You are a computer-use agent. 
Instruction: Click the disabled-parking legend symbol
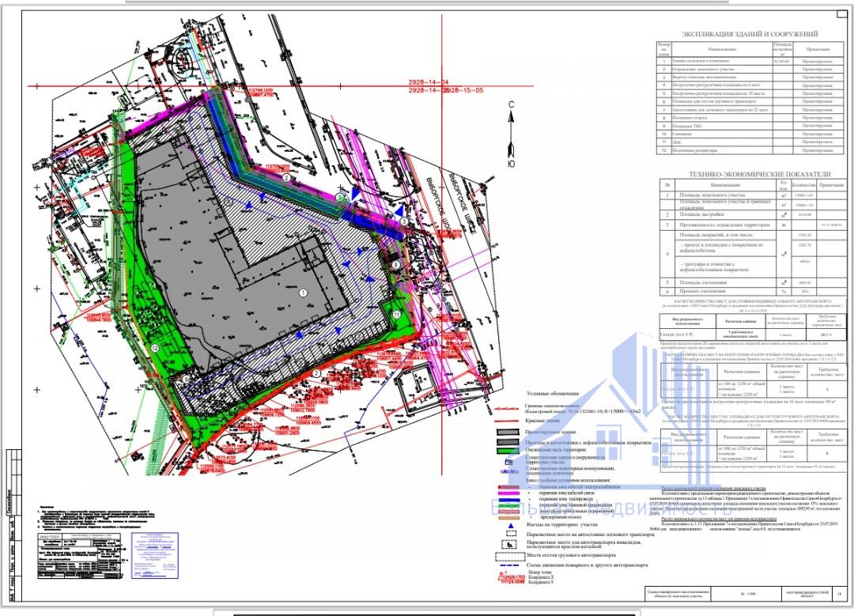click(508, 544)
